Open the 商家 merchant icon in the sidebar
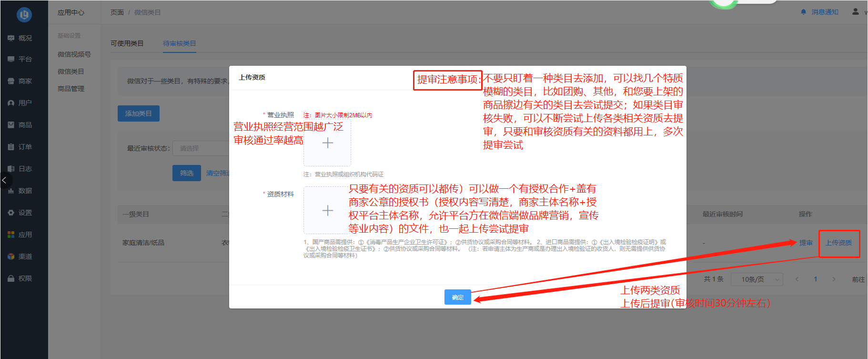Screen dimensions: 868x359 click(11, 81)
